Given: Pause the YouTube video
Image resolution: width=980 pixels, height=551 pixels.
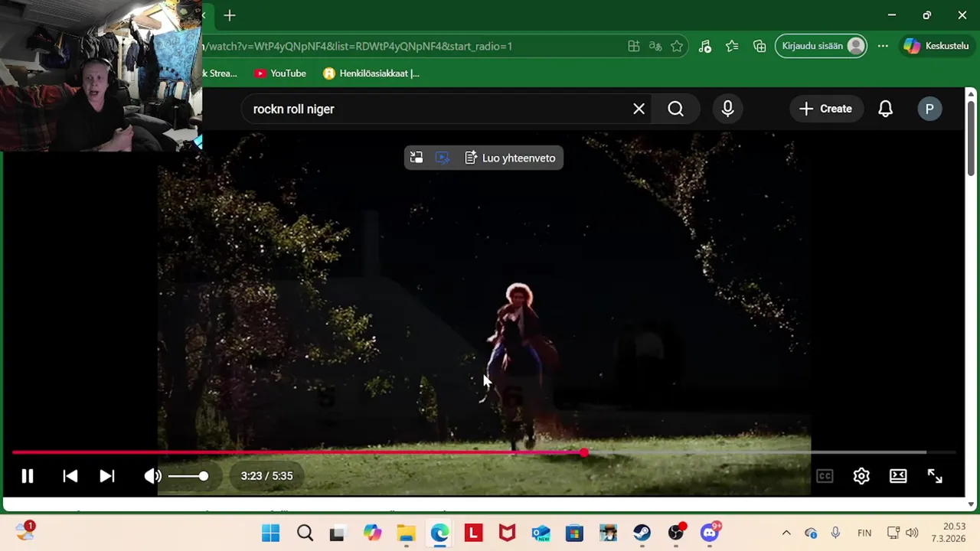Looking at the screenshot, I should (x=28, y=476).
